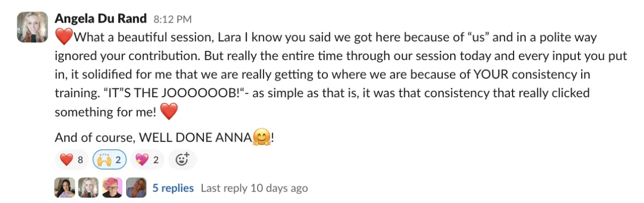The height and width of the screenshot is (203, 644).
Task: Open the 8:12 PM message timestamp
Action: pos(172,19)
